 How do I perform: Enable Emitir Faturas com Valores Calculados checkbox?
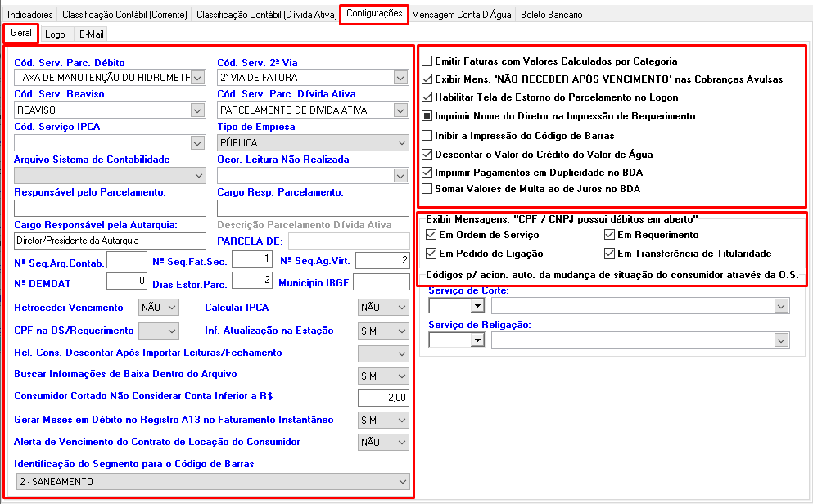427,61
